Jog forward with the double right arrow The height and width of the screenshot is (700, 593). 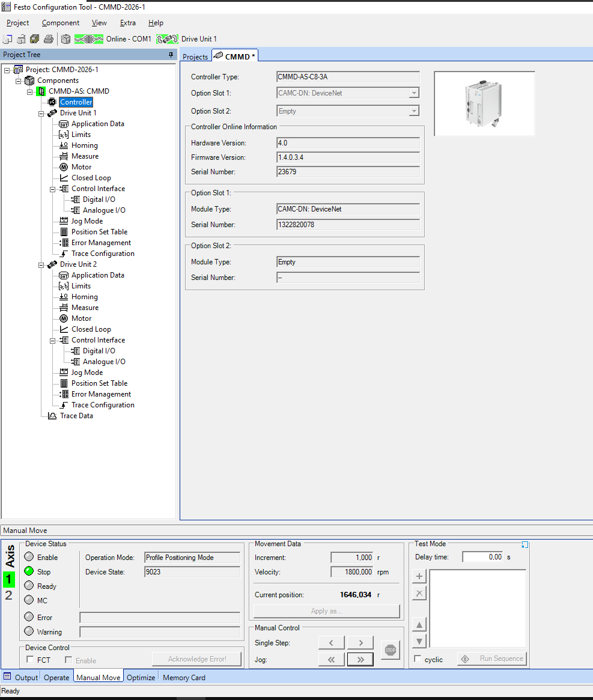click(x=360, y=659)
